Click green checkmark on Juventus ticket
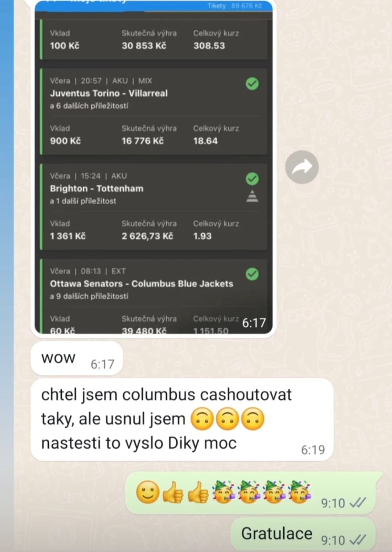The height and width of the screenshot is (552, 392). (252, 84)
